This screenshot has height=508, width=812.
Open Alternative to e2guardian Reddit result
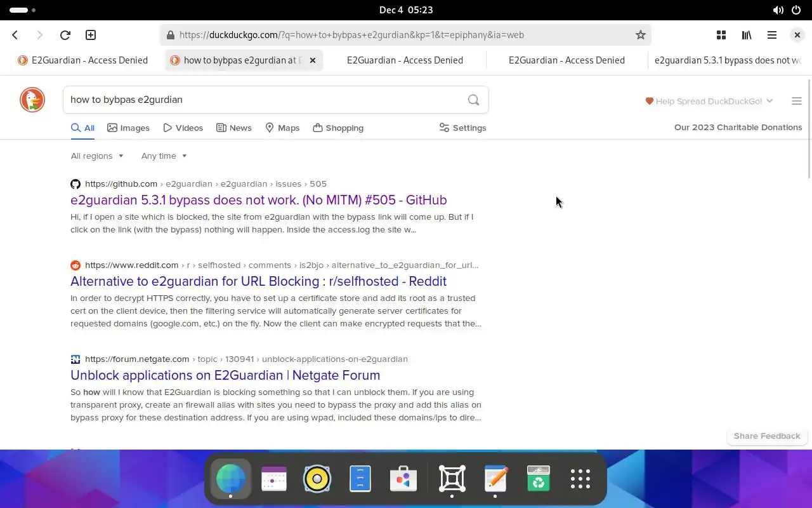258,281
